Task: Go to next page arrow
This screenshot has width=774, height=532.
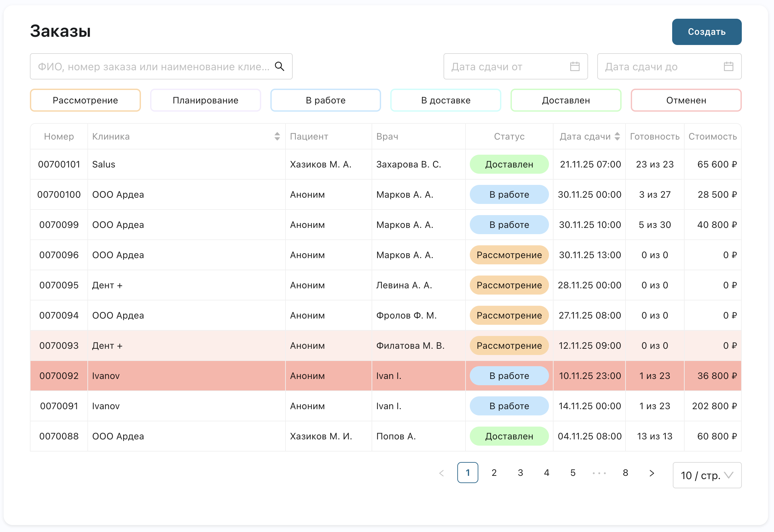Action: click(651, 473)
